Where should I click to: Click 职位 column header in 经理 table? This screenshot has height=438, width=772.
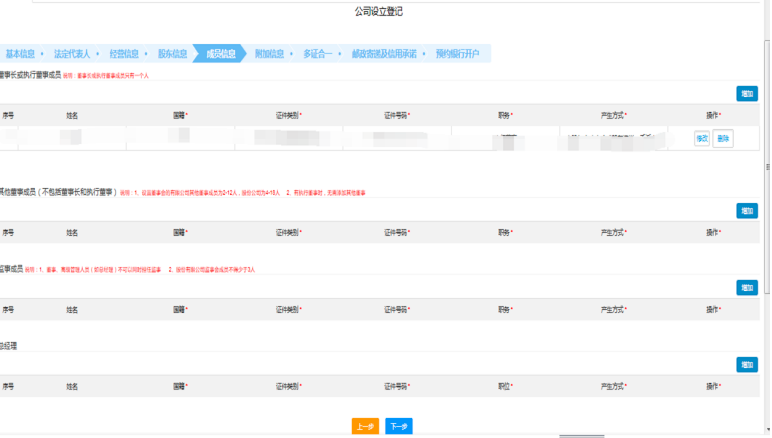pos(505,386)
